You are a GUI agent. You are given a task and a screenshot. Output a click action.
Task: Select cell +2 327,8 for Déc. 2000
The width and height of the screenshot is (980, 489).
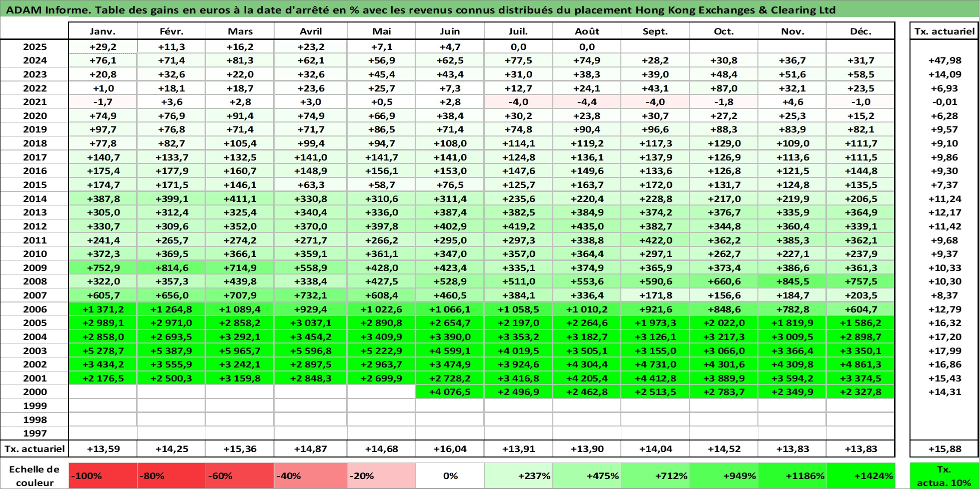coord(860,392)
